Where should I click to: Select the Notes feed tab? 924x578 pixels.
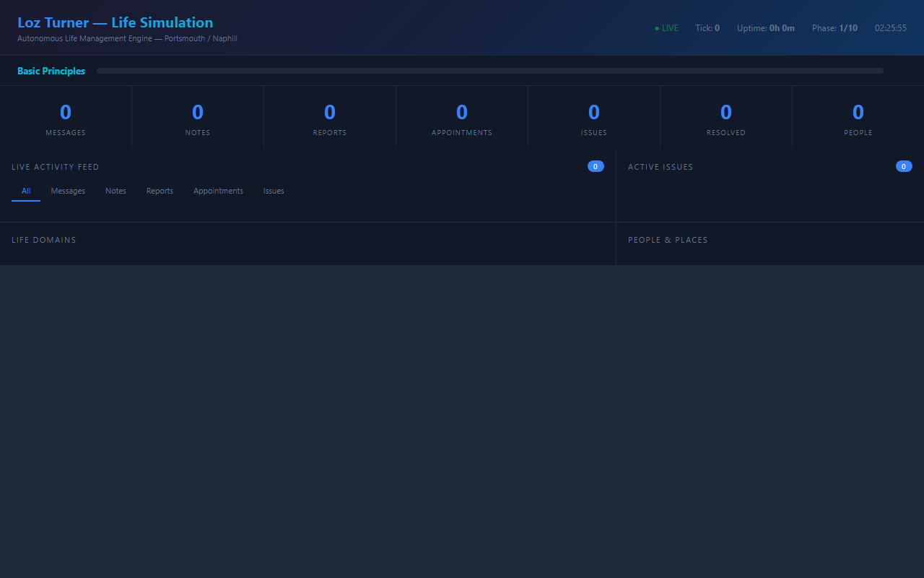[115, 191]
